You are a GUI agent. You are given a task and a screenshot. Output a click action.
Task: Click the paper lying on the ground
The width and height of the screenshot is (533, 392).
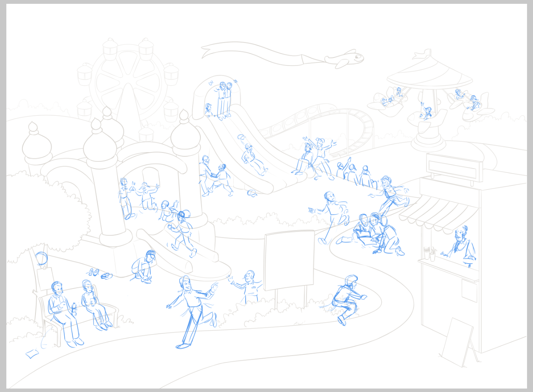pos(32,354)
